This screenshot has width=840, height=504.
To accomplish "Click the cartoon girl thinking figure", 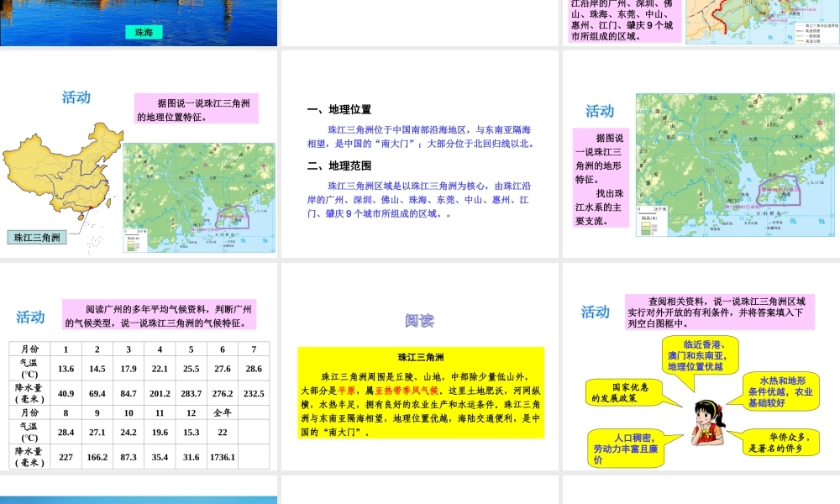I will coord(708,423).
